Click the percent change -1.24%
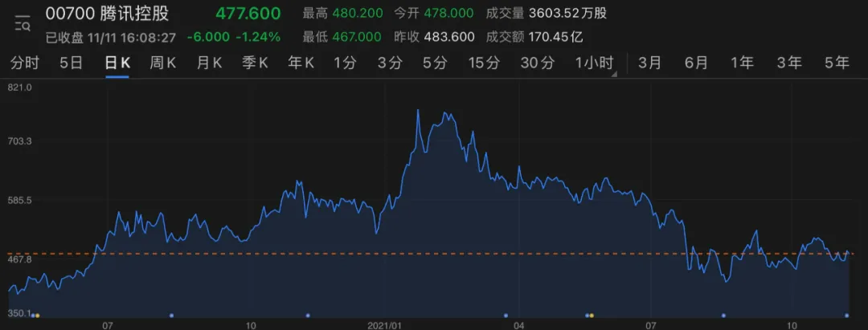The image size is (868, 330). coord(258,38)
